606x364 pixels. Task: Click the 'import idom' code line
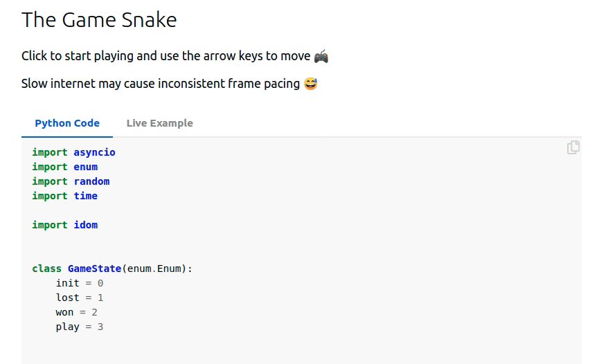pos(64,225)
